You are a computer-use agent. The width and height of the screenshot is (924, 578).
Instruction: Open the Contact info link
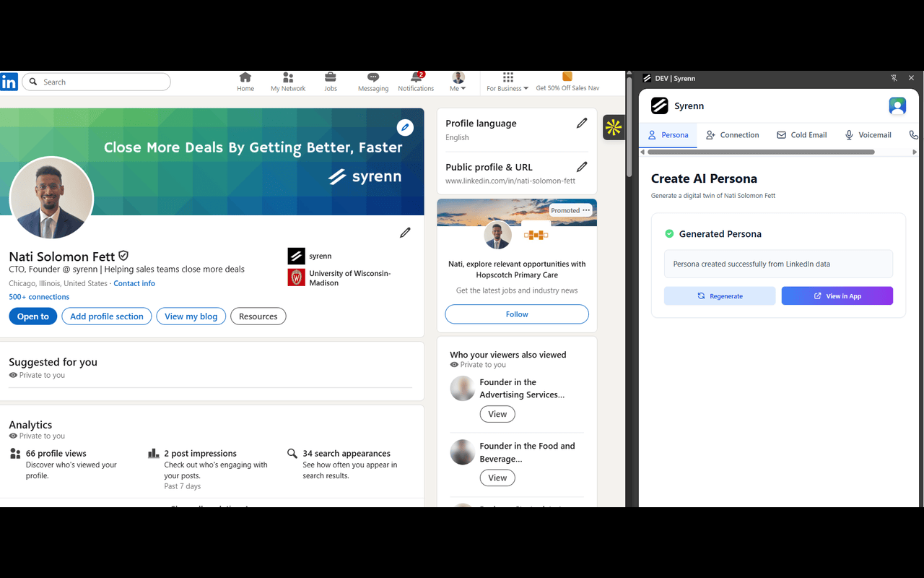134,283
